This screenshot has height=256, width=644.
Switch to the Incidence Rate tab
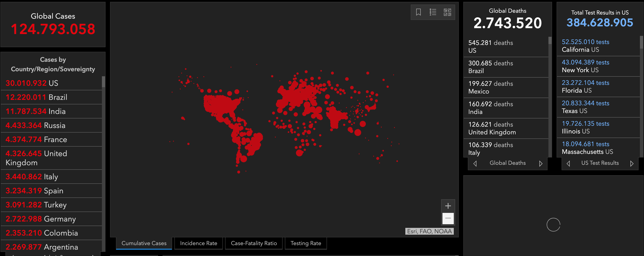(199, 243)
